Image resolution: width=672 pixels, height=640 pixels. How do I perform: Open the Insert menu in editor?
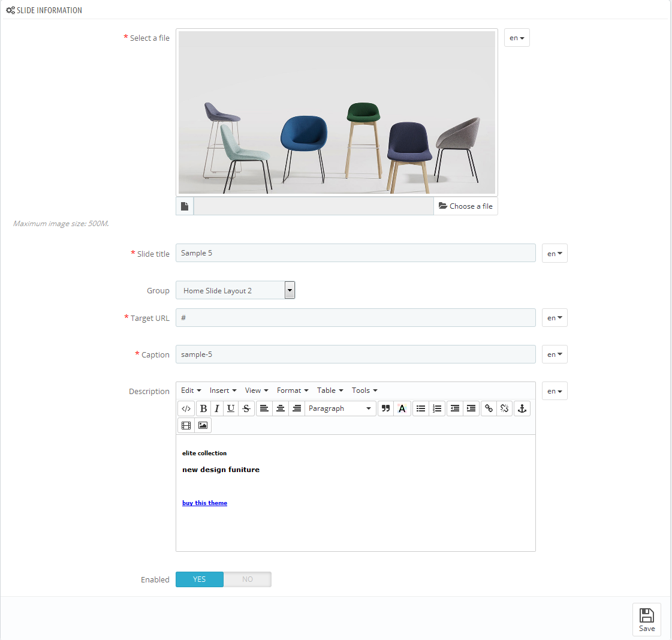coord(223,390)
